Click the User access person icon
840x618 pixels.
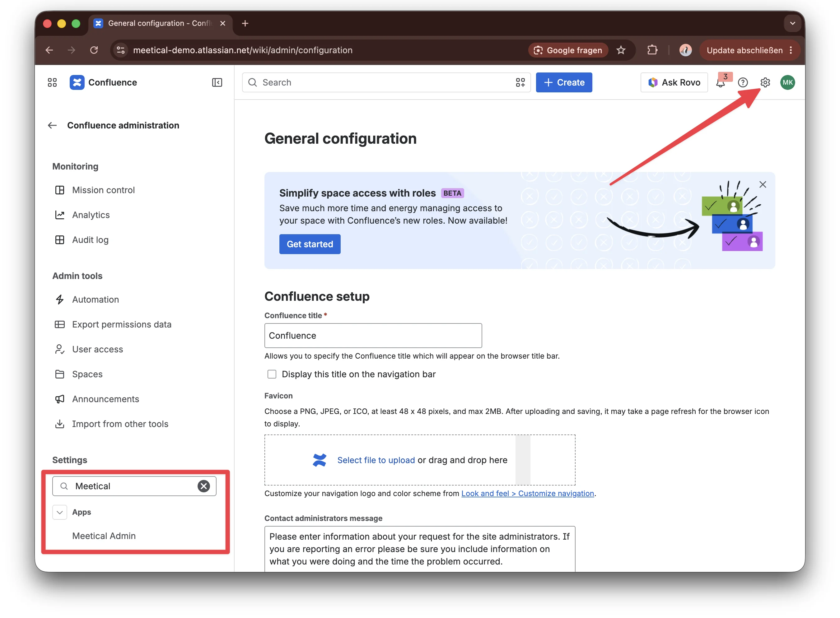59,349
